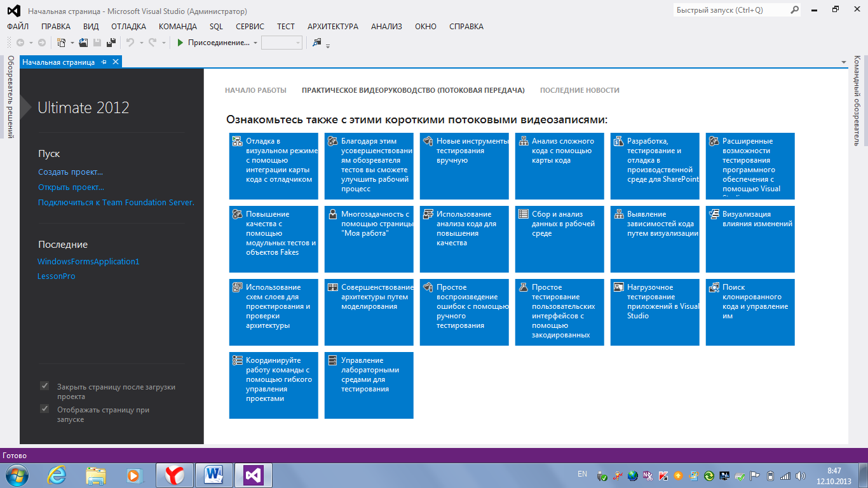Open recent project WindowsFormsApplication1
868x488 pixels.
click(x=88, y=262)
